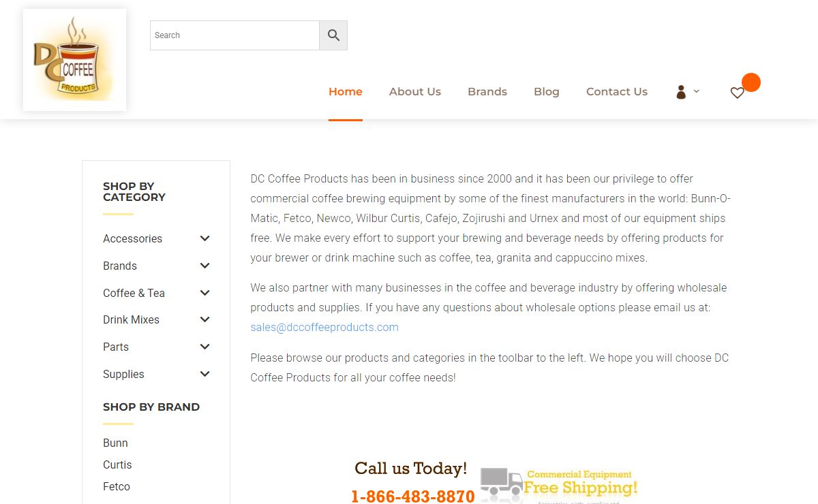Image resolution: width=818 pixels, height=504 pixels.
Task: Select the Fetco brand link
Action: coord(117,486)
